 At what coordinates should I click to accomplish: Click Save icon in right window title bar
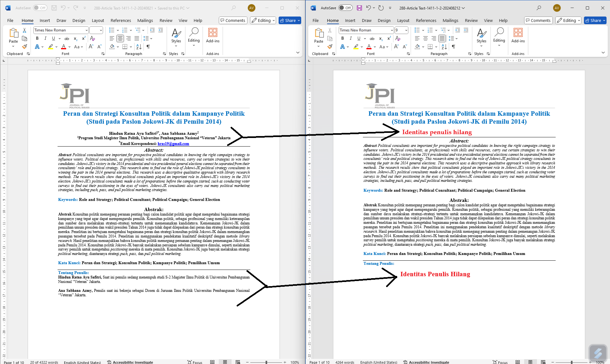click(x=359, y=8)
